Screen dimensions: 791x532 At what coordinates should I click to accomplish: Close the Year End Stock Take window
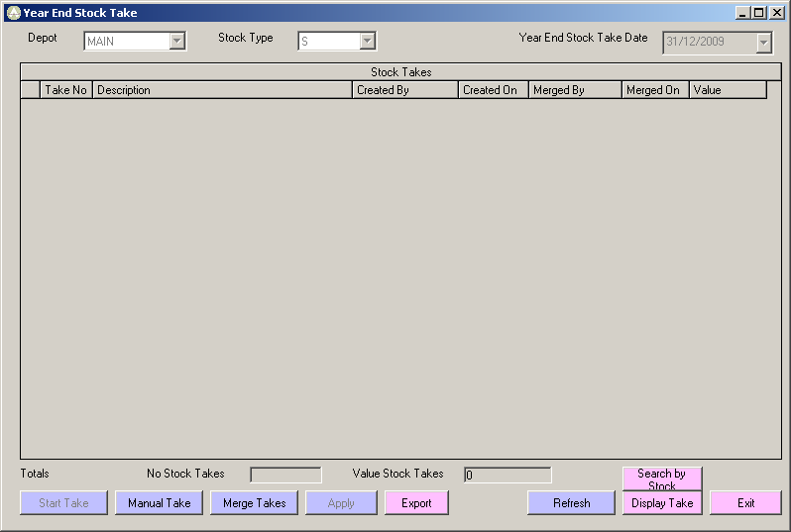(x=777, y=13)
